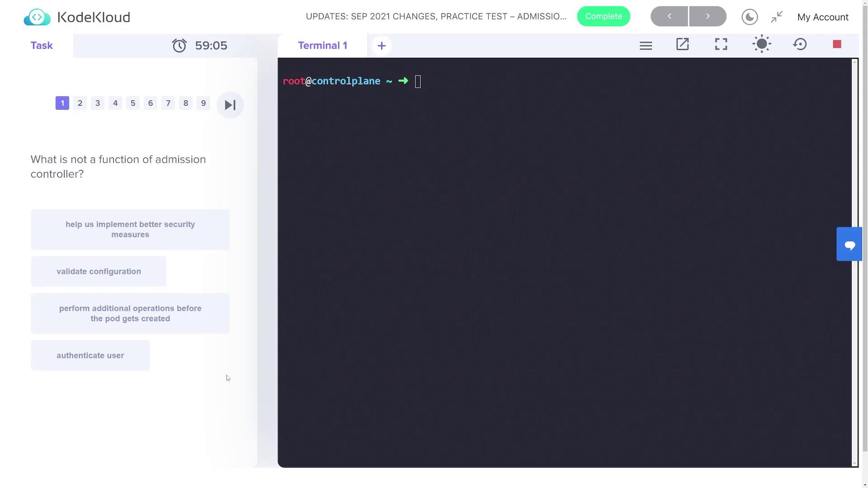868x488 pixels.
Task: Go to next lesson arrow
Action: pos(708,16)
